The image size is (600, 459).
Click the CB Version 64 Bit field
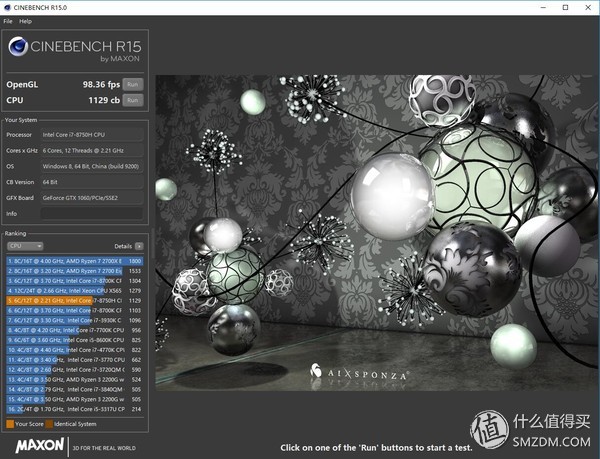click(92, 182)
